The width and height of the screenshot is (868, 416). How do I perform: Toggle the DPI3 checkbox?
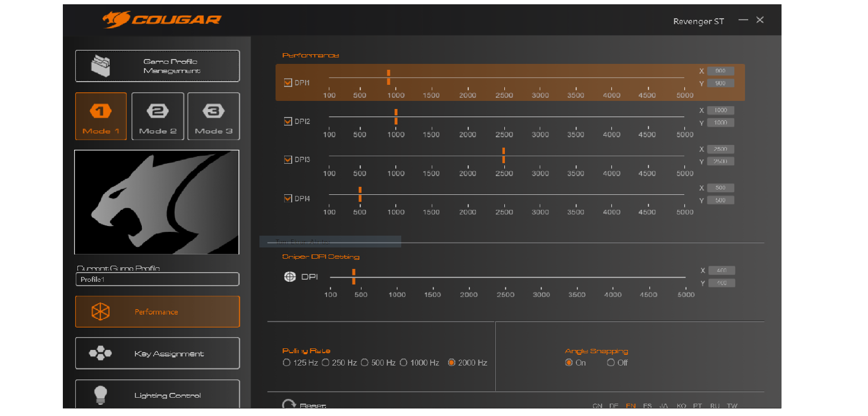288,159
